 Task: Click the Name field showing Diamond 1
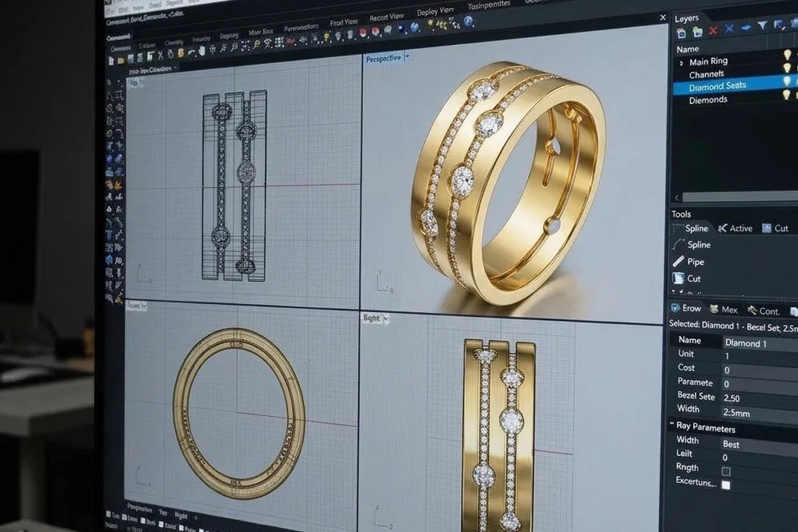coord(760,343)
